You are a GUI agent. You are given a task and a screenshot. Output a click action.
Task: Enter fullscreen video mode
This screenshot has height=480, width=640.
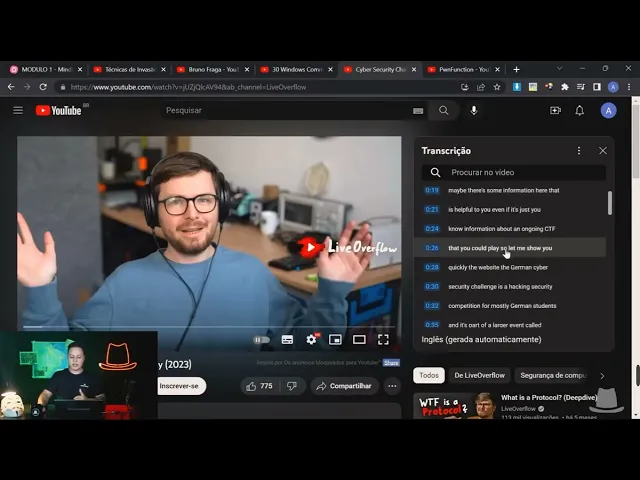pos(383,340)
